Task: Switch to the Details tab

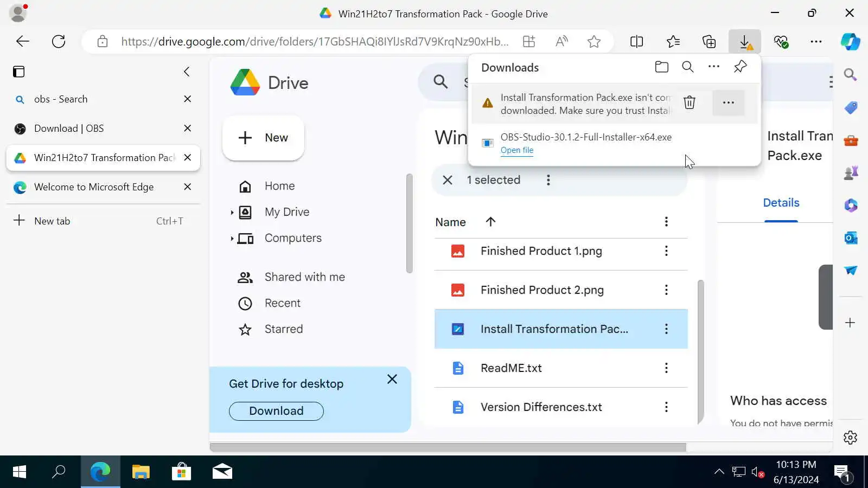Action: [781, 203]
